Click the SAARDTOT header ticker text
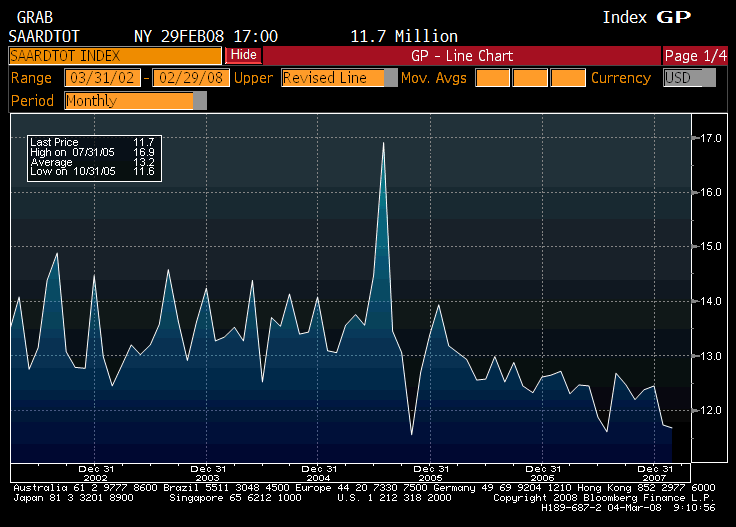The height and width of the screenshot is (527, 736). point(44,36)
